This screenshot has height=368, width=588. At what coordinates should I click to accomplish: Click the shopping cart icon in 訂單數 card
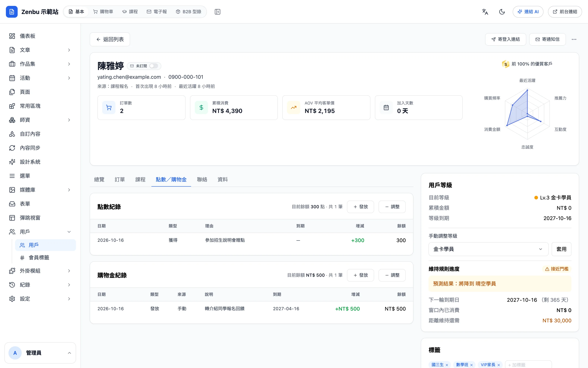[109, 108]
